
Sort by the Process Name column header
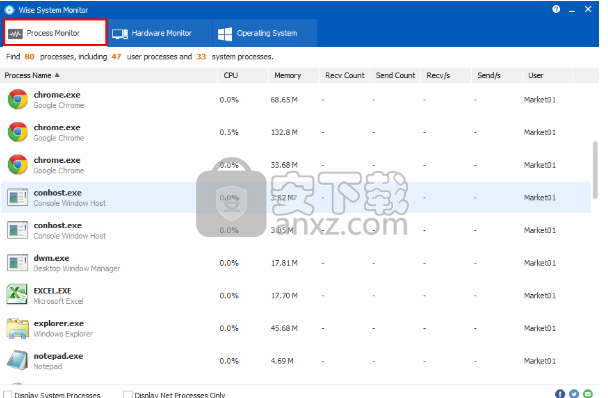click(x=109, y=75)
